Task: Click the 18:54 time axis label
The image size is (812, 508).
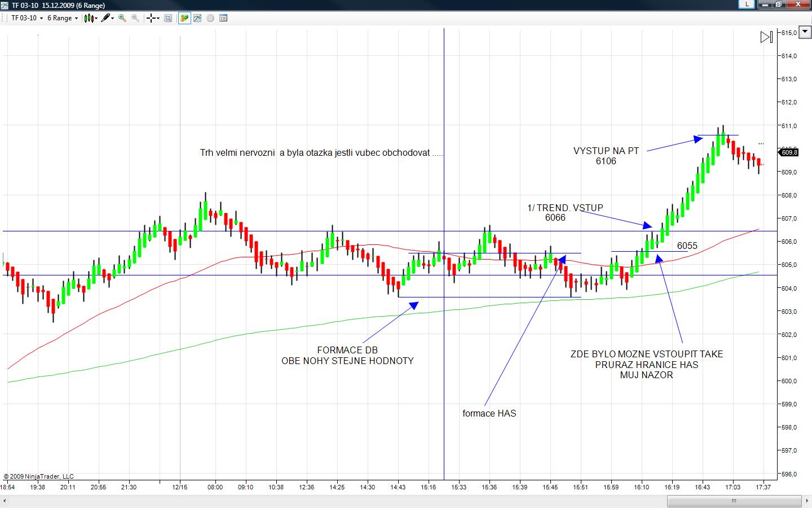Action: pos(7,487)
